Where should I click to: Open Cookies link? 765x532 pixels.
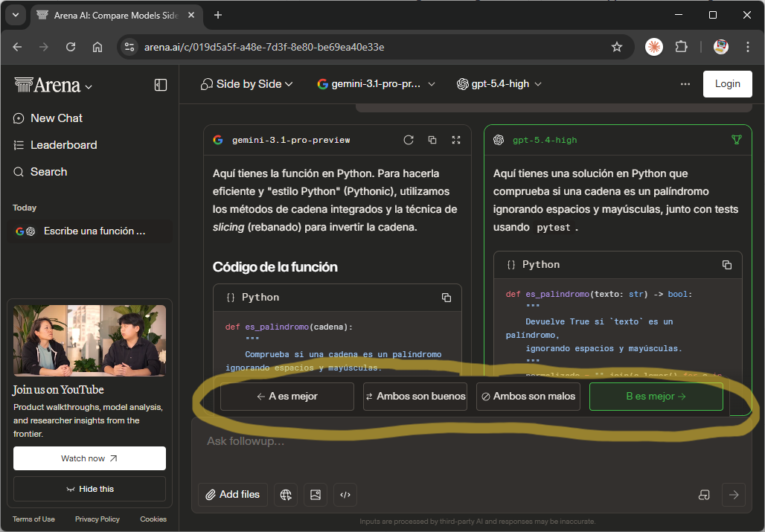(153, 519)
